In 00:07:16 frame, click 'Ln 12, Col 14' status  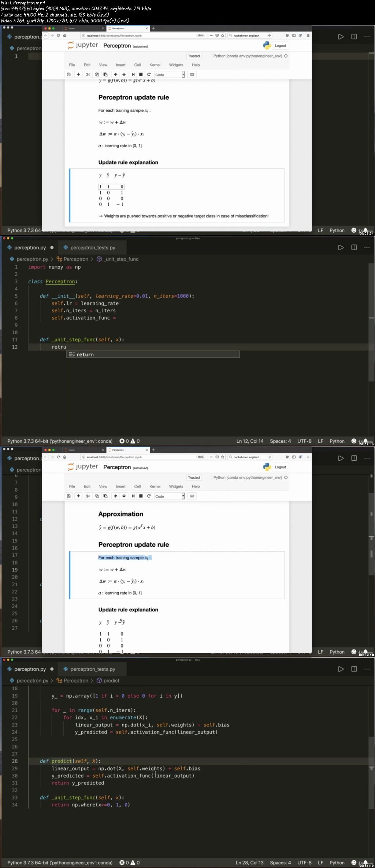[x=250, y=441]
